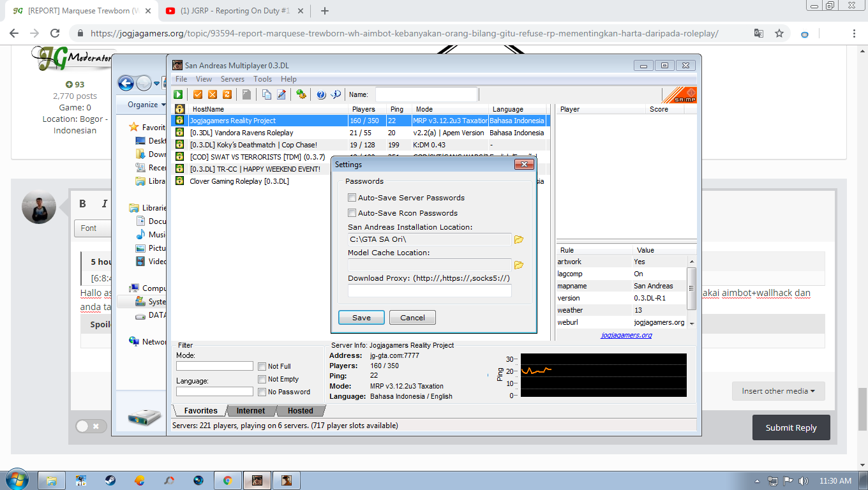Click the green Connect play icon in SA-MP toolbar
868x490 pixels.
click(x=179, y=94)
